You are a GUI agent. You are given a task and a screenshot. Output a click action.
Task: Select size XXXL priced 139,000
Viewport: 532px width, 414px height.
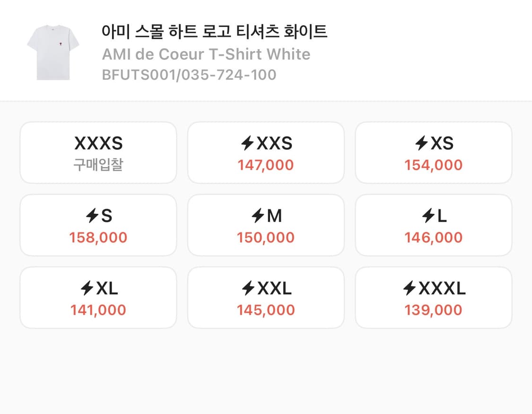[433, 297]
